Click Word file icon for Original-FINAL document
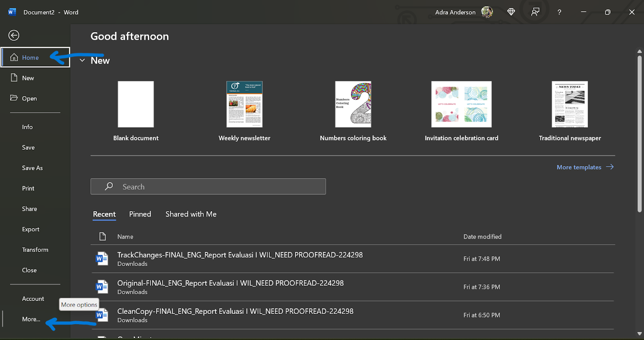The height and width of the screenshot is (340, 644). [102, 287]
